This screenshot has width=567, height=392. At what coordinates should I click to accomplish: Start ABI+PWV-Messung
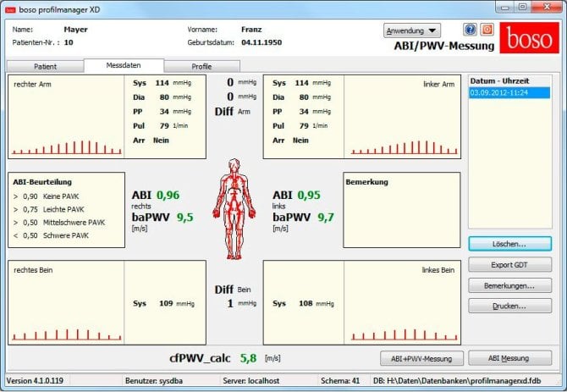421,358
